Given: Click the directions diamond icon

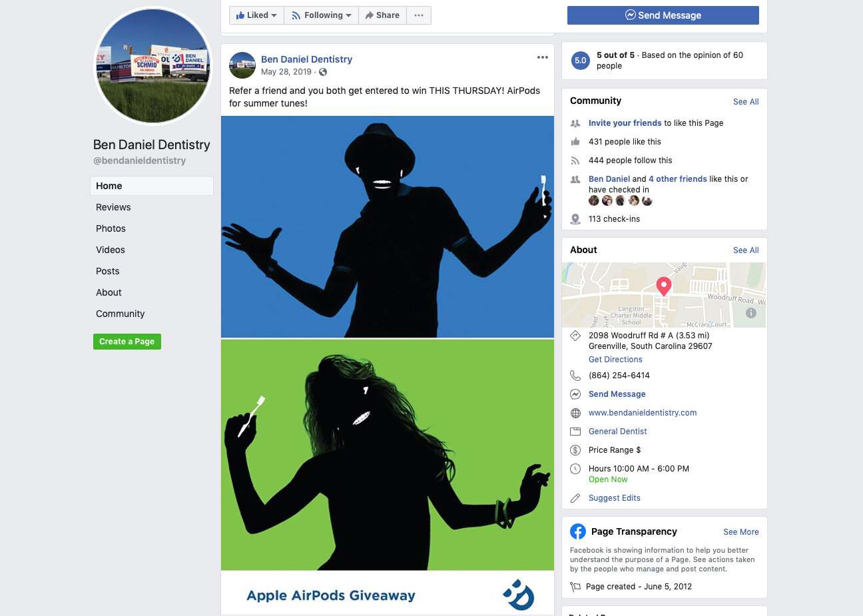Looking at the screenshot, I should [x=575, y=336].
